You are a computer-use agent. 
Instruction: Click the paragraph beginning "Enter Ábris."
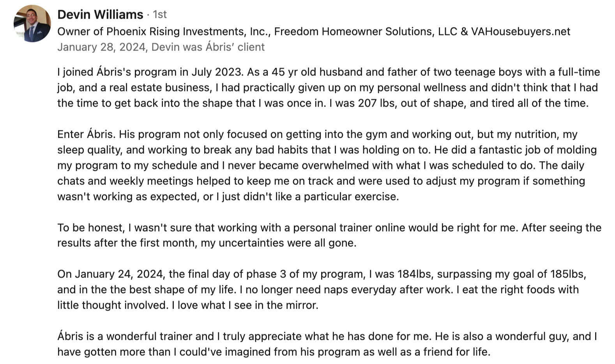327,165
